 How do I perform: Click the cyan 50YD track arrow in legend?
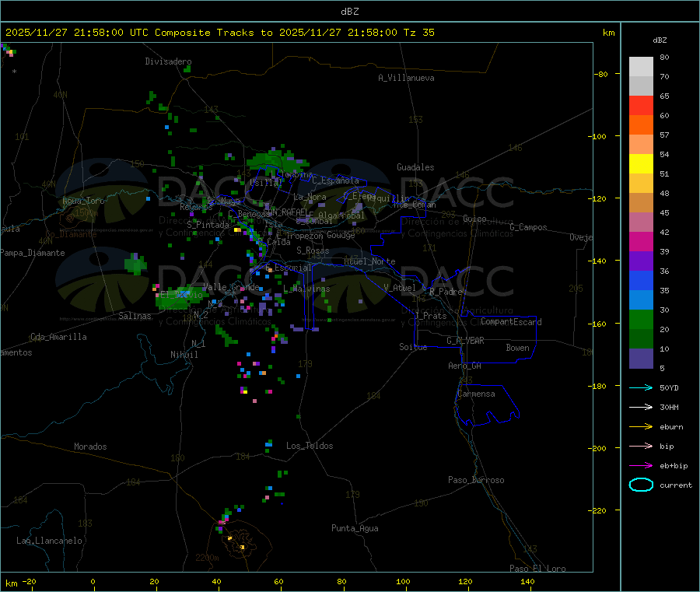click(641, 387)
